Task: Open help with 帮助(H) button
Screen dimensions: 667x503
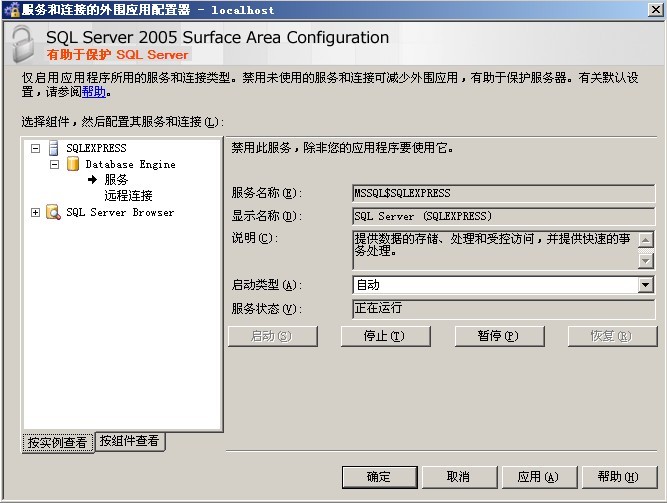Action: tap(619, 477)
